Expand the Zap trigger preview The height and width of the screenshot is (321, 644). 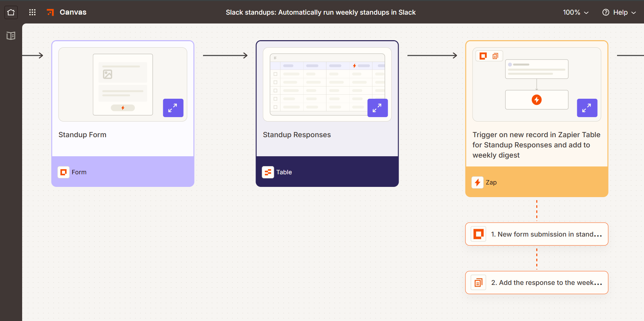point(587,108)
